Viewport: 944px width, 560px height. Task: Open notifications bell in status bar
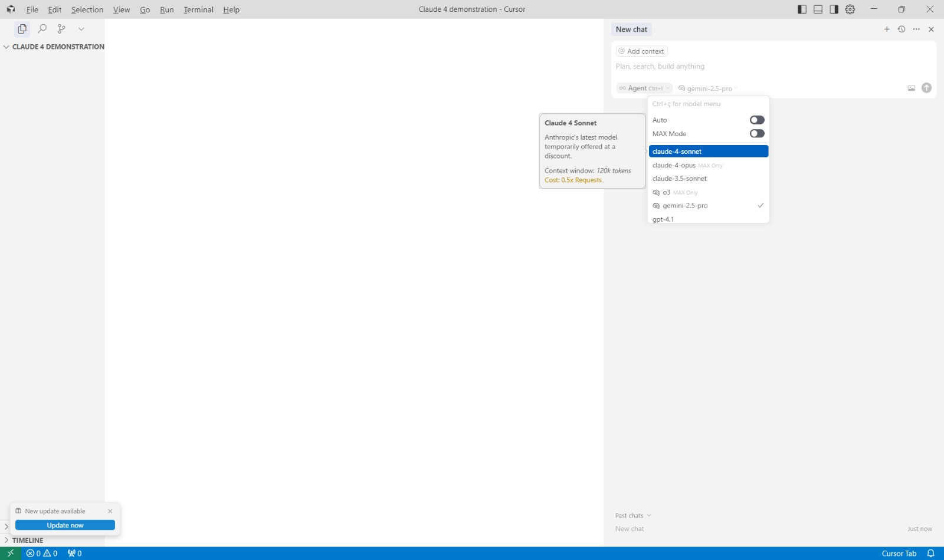930,554
